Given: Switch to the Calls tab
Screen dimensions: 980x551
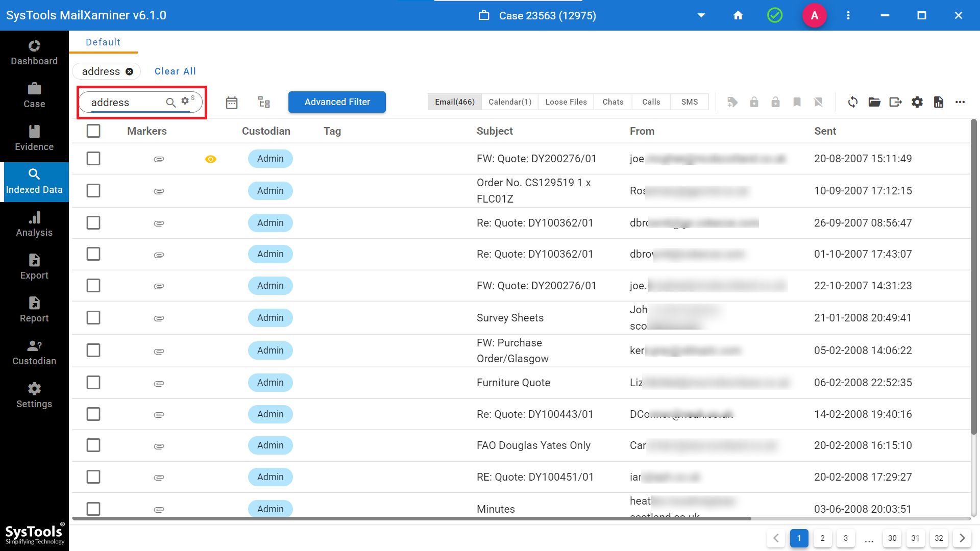Looking at the screenshot, I should coord(651,102).
